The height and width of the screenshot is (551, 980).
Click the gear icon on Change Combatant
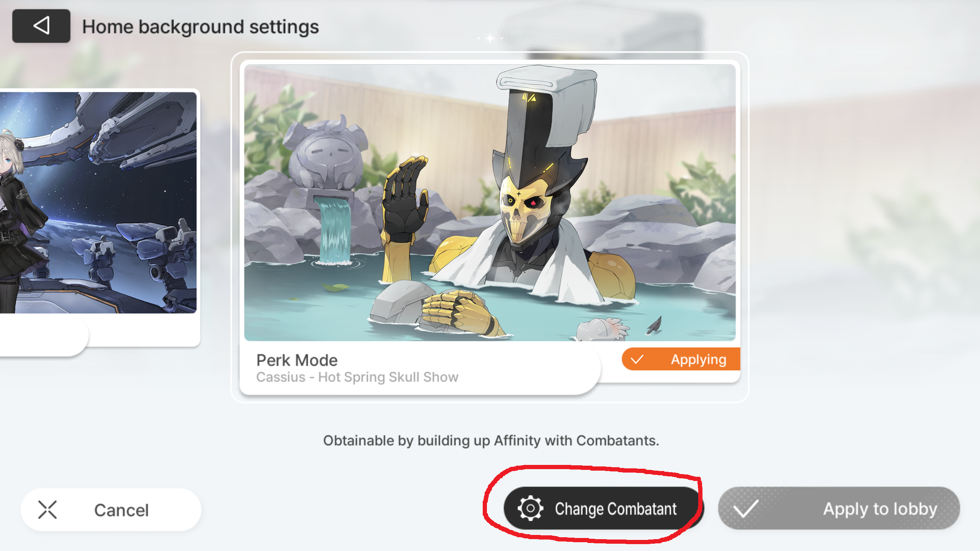point(530,508)
